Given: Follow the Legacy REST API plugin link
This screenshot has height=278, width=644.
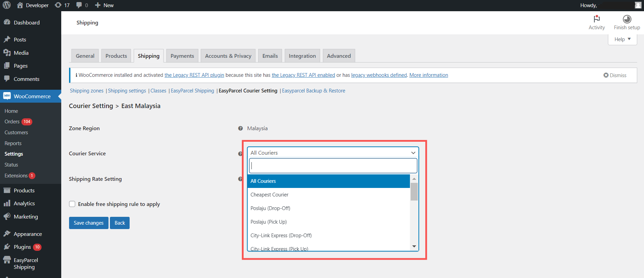Looking at the screenshot, I should [194, 75].
